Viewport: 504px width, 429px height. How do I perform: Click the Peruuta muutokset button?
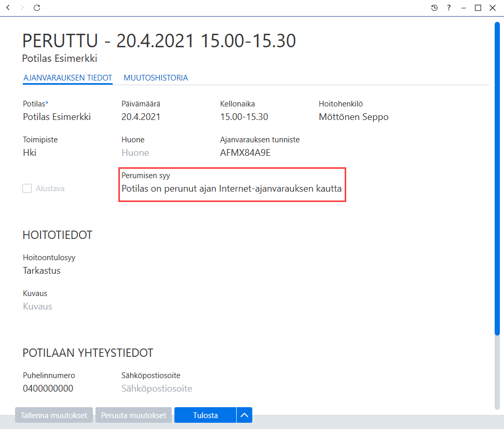click(134, 415)
